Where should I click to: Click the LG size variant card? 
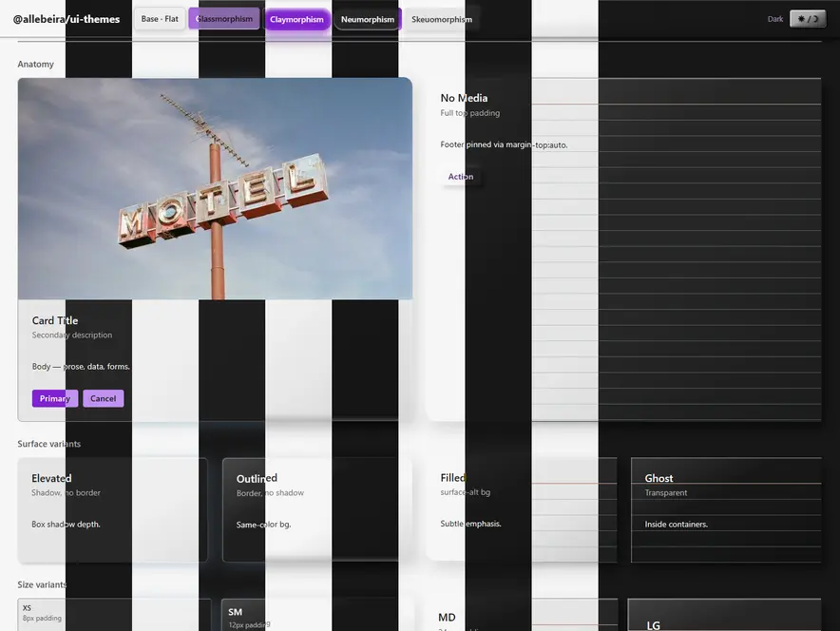pos(724,615)
